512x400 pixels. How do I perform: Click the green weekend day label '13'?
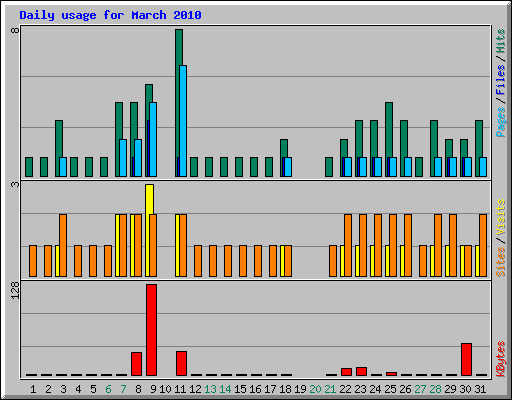[210, 389]
